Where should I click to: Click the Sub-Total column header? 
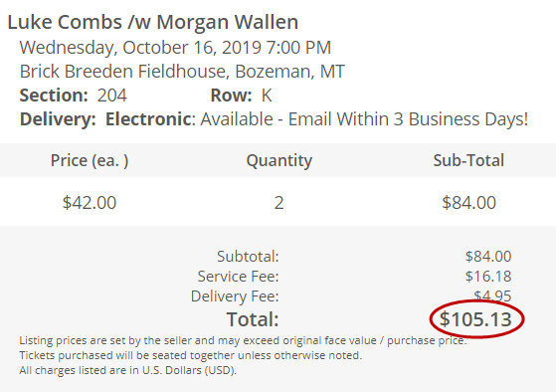tap(468, 160)
